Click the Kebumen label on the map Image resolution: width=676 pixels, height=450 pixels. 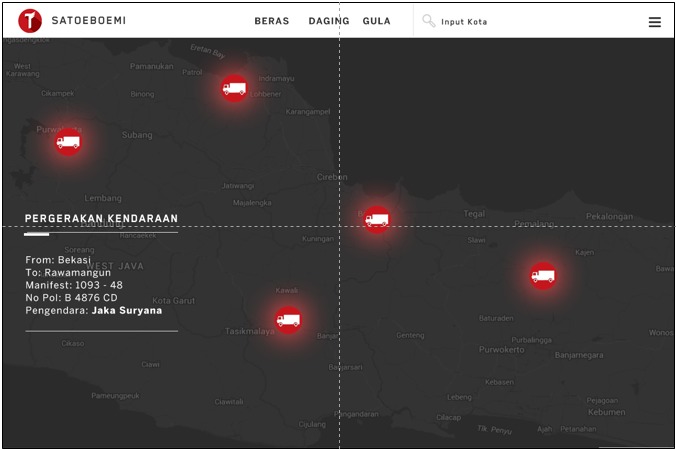point(607,412)
